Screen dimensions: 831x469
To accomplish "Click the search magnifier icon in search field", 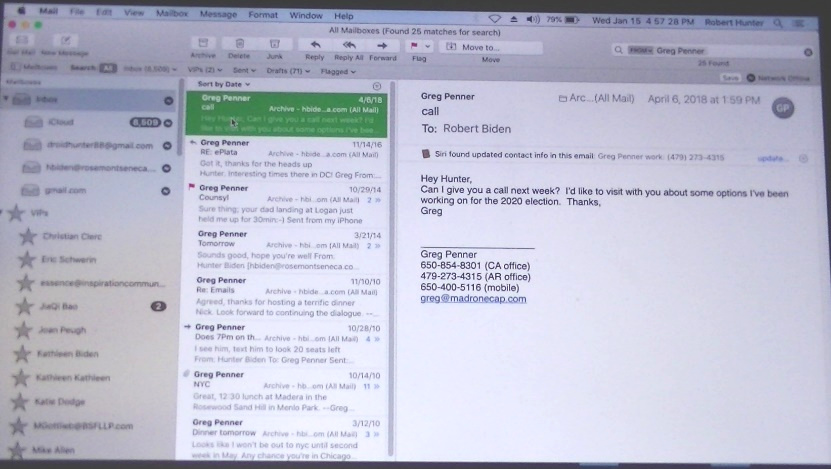I will pos(618,50).
